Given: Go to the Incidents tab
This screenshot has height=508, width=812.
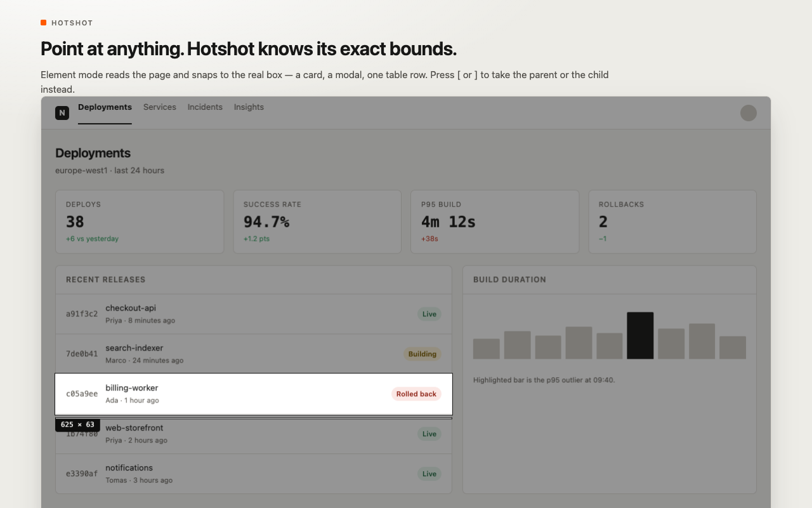Looking at the screenshot, I should click(205, 107).
